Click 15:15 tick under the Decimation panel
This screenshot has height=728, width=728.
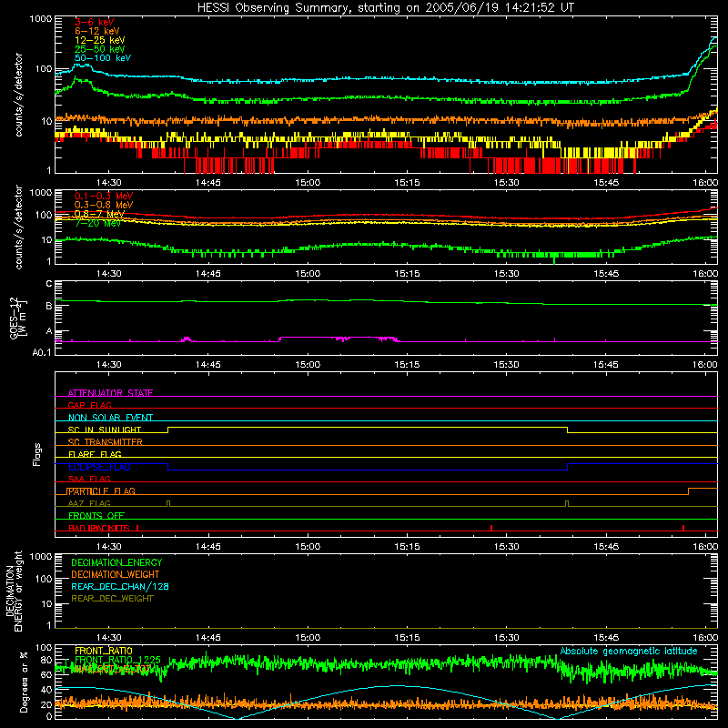tap(407, 638)
